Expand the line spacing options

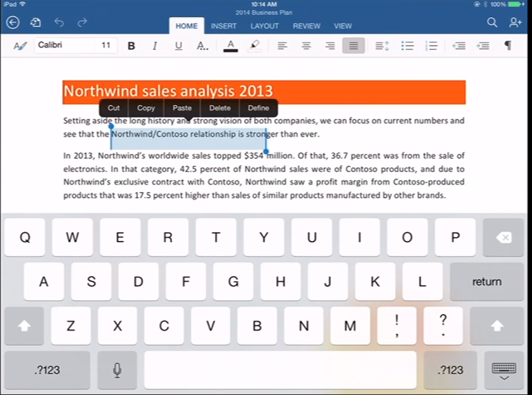coord(382,46)
